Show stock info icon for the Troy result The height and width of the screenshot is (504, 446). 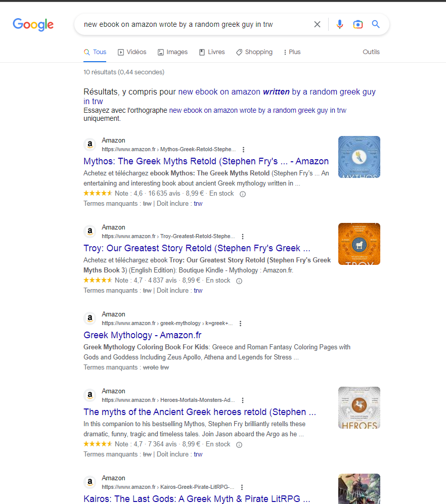(x=239, y=281)
